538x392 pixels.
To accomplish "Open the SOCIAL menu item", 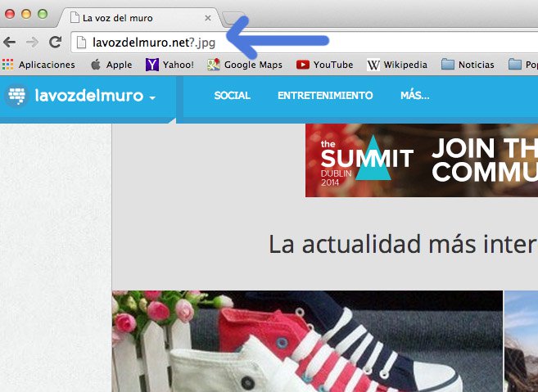I will 232,96.
